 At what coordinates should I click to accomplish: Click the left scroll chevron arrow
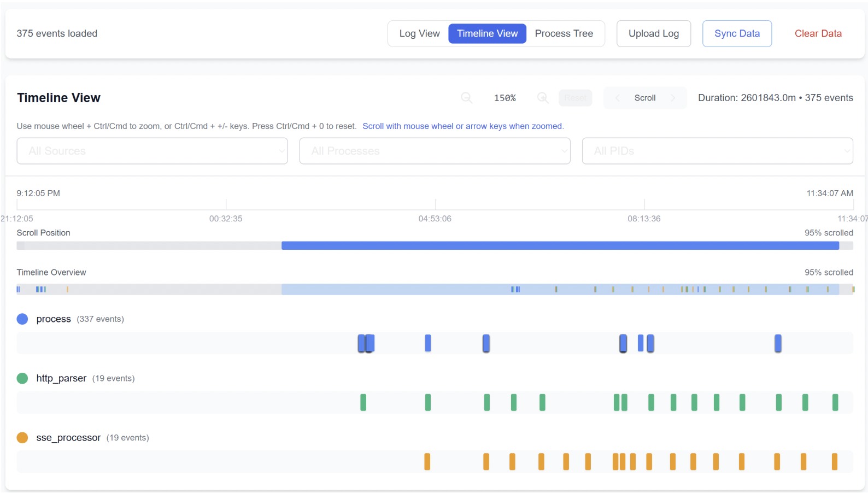pos(618,98)
